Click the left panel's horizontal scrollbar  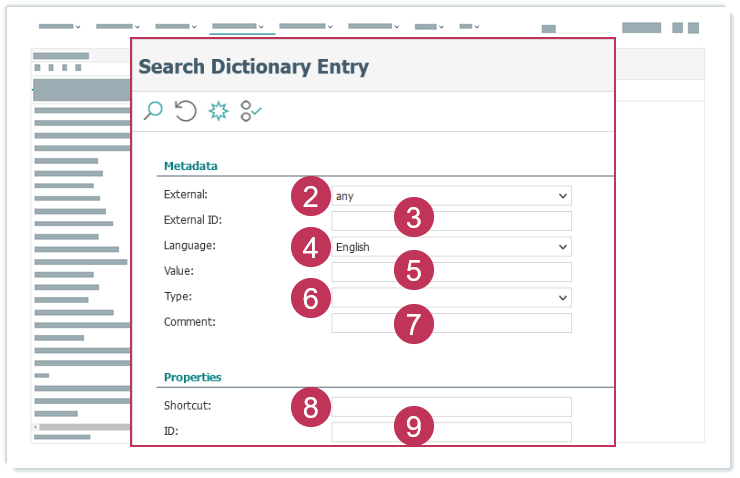(82, 427)
